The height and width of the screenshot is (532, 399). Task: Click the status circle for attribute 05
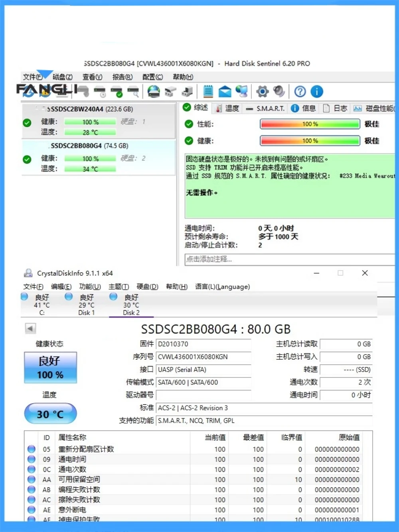[32, 449]
